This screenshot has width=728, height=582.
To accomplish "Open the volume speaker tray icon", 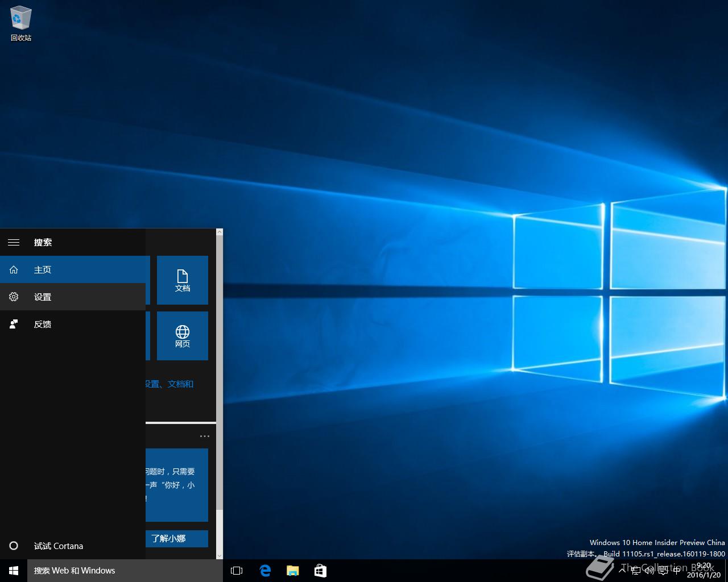I will click(x=649, y=570).
